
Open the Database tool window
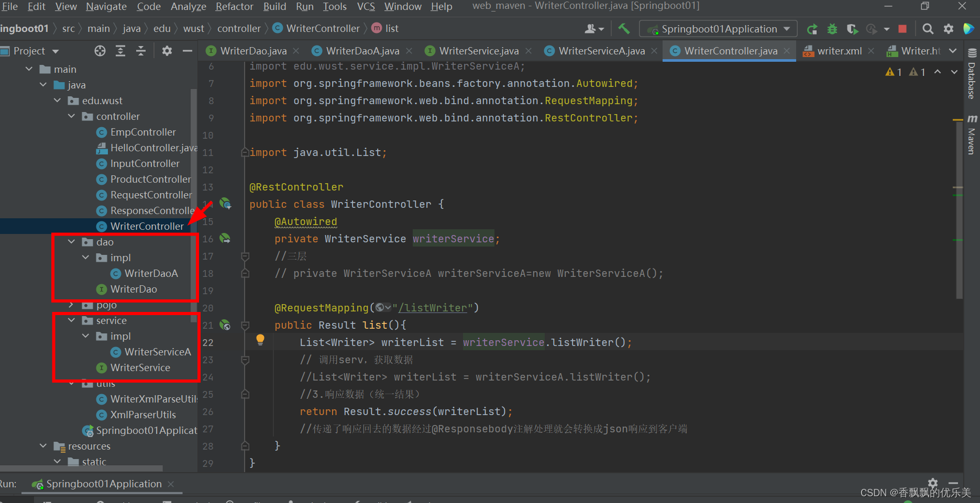point(972,74)
